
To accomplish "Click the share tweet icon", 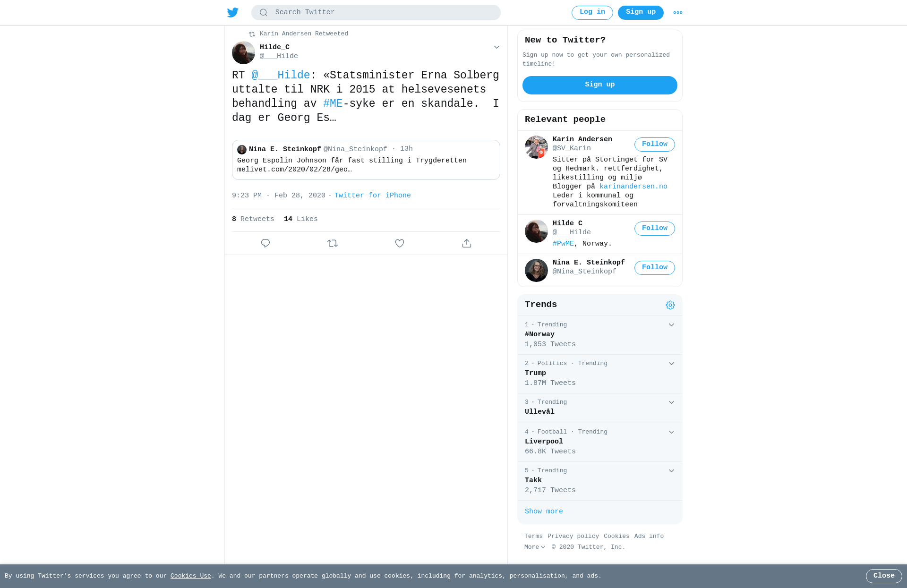I will tap(467, 243).
